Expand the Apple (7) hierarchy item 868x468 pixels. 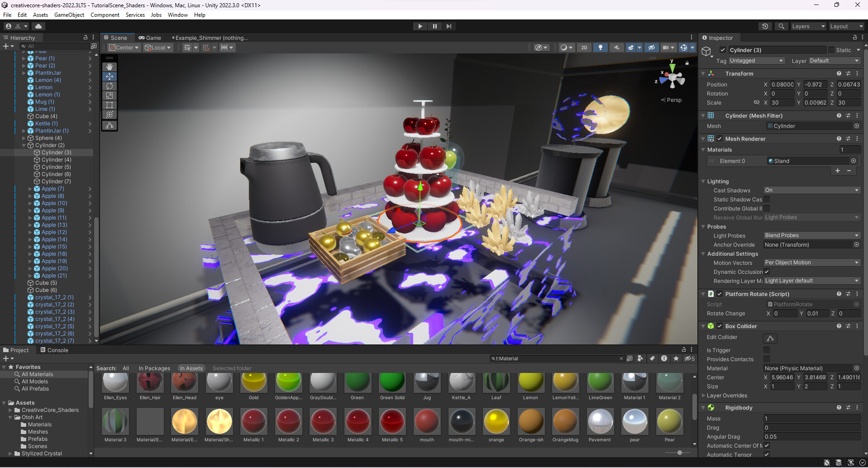tap(30, 189)
